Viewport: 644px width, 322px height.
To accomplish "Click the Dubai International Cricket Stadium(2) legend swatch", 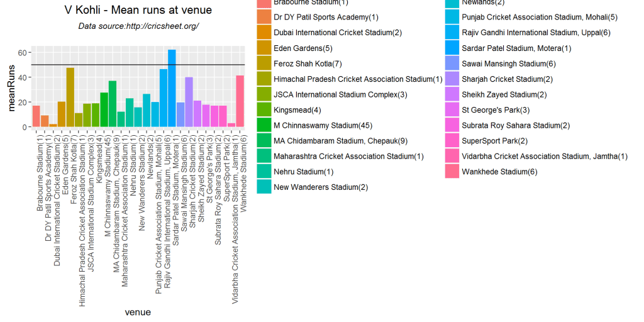I will 264,32.
